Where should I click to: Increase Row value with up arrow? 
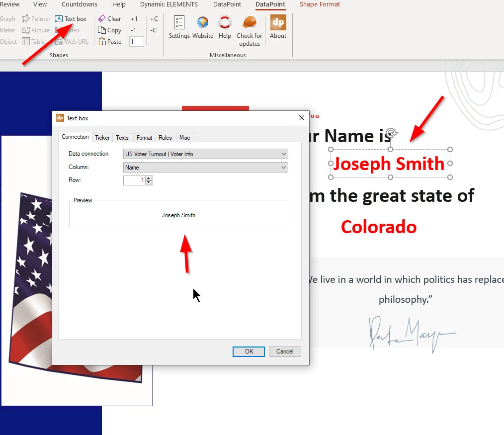(x=149, y=178)
